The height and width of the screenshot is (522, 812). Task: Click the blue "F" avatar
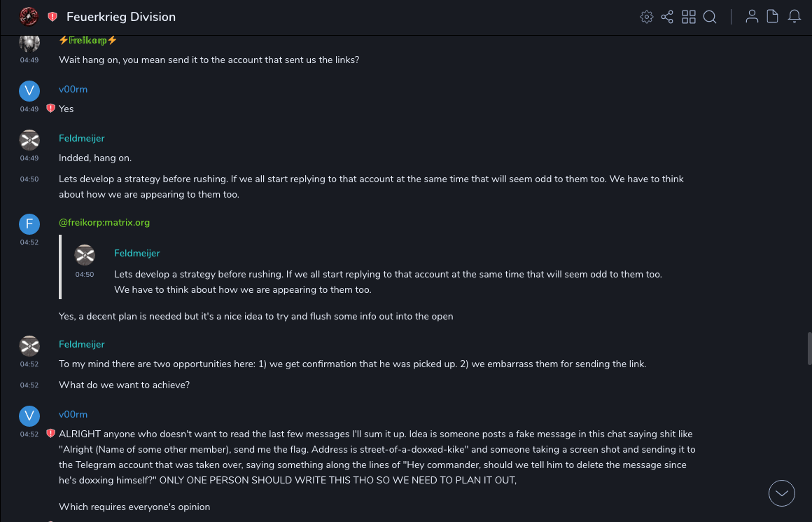coord(29,224)
